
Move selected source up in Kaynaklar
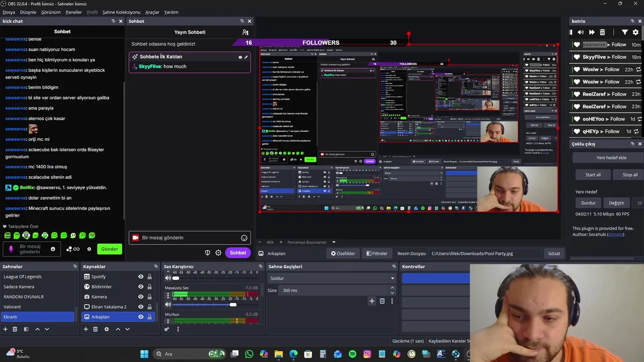(x=118, y=329)
